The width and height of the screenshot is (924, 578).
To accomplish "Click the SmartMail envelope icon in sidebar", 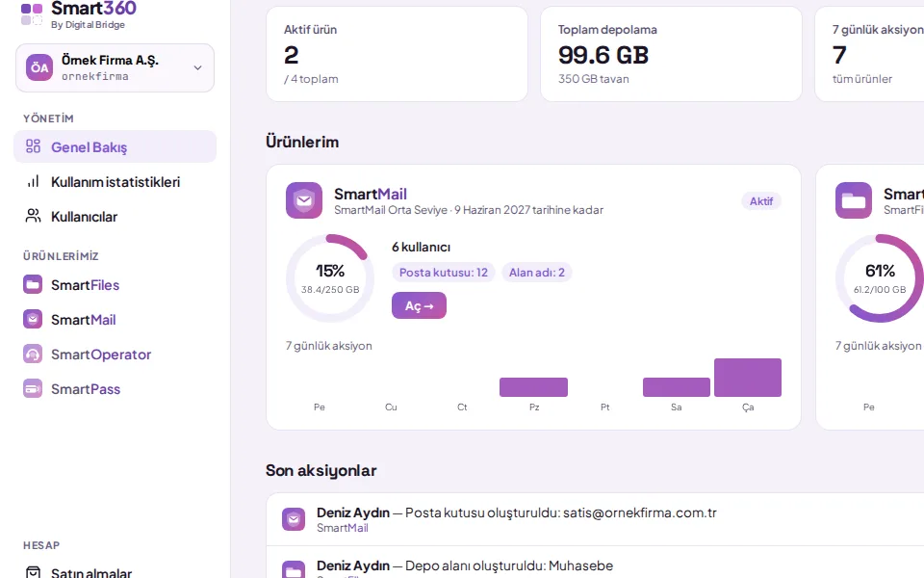I will pyautogui.click(x=33, y=319).
